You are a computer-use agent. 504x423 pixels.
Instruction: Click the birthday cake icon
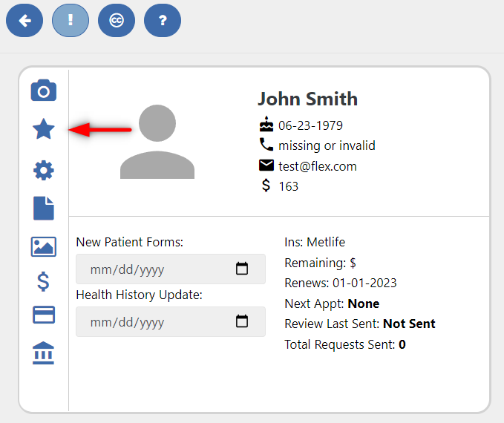(266, 124)
